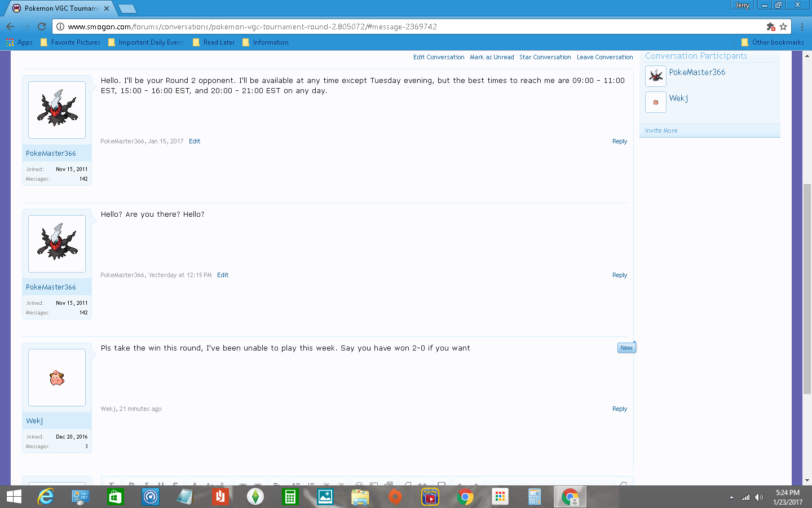
Task: Open the Other bookmarks folder
Action: click(772, 42)
